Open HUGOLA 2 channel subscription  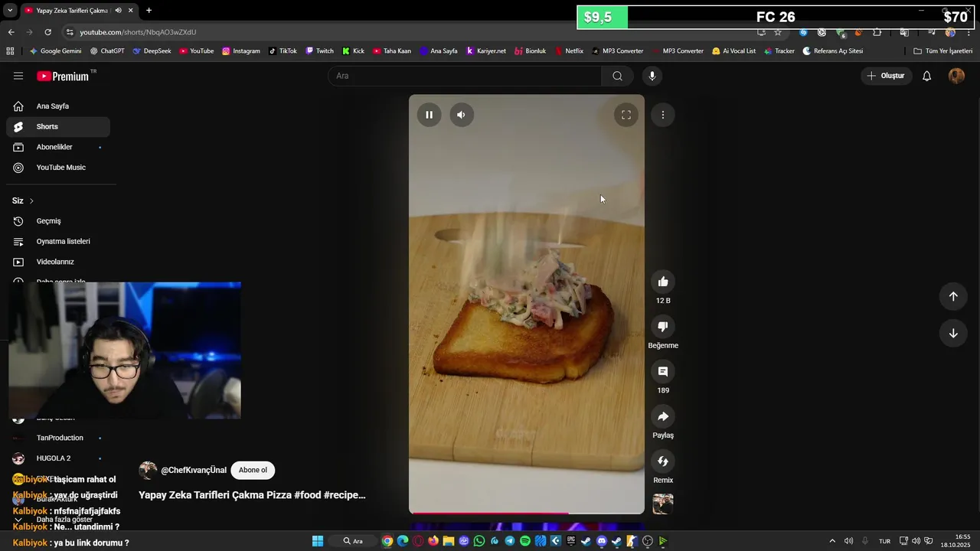[58, 458]
